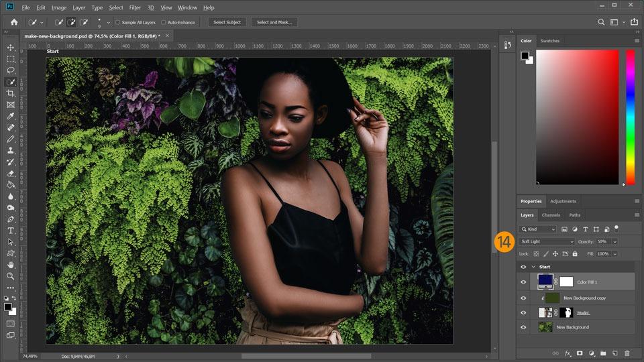Open the Filter menu
644x362 pixels.
coord(135,7)
